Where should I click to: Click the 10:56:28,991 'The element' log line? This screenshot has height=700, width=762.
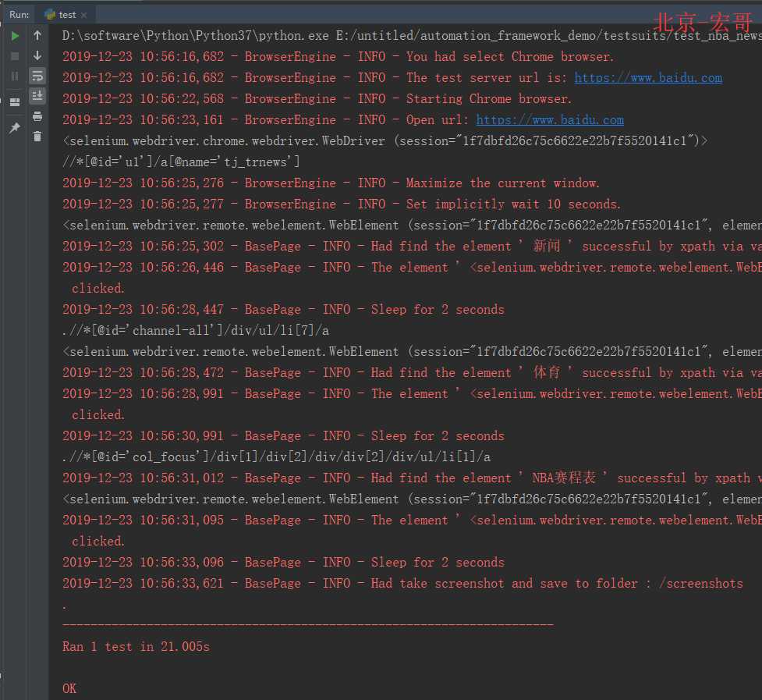coord(412,394)
